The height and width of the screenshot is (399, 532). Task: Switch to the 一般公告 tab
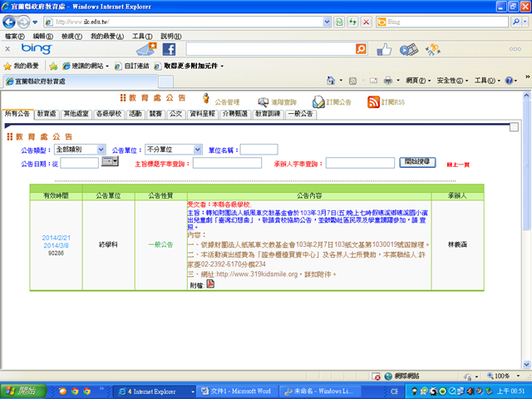(x=300, y=114)
